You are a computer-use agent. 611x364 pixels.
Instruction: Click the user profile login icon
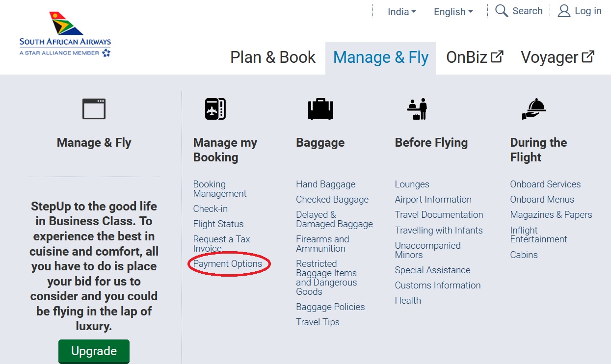(x=564, y=11)
